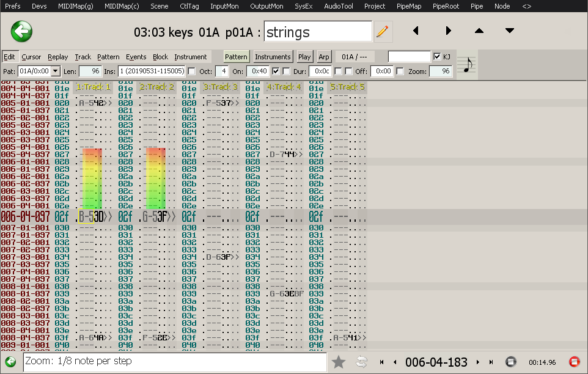Click the small green back icon bottom left
The image size is (588, 374).
click(x=10, y=362)
